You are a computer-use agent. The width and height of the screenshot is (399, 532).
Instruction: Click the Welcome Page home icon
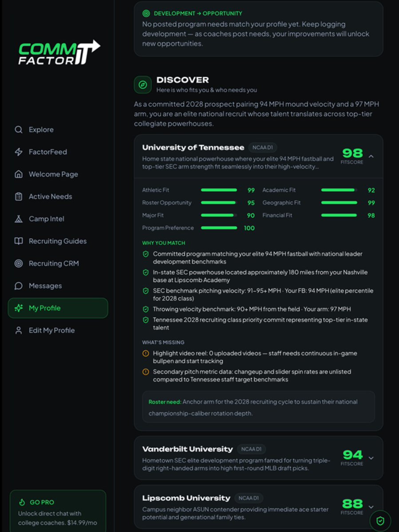tap(19, 174)
